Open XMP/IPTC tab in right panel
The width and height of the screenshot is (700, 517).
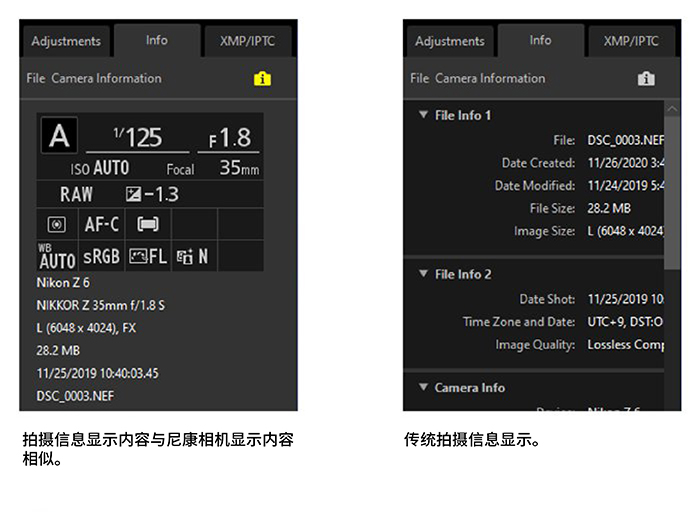[631, 41]
